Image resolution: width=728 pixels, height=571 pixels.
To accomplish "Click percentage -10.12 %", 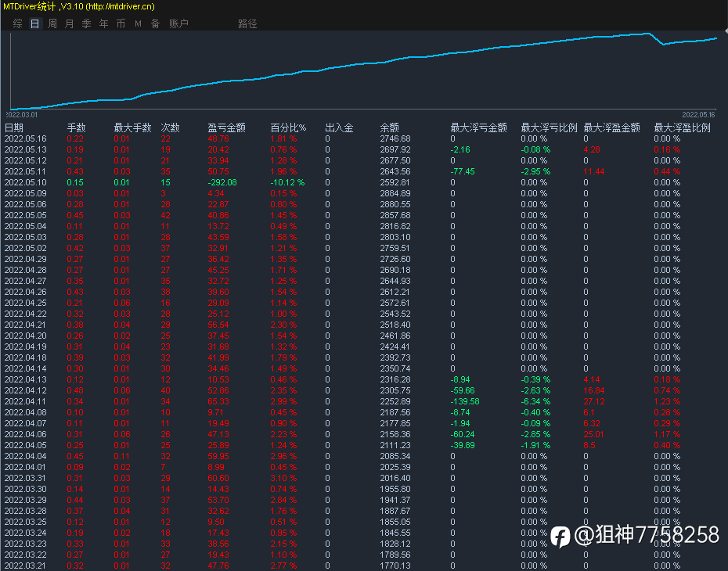I will (x=287, y=183).
